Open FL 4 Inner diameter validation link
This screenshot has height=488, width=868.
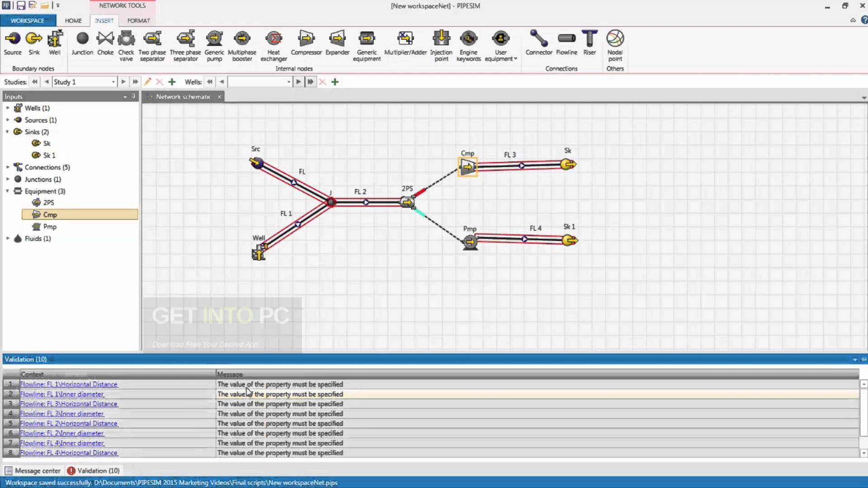coord(62,443)
